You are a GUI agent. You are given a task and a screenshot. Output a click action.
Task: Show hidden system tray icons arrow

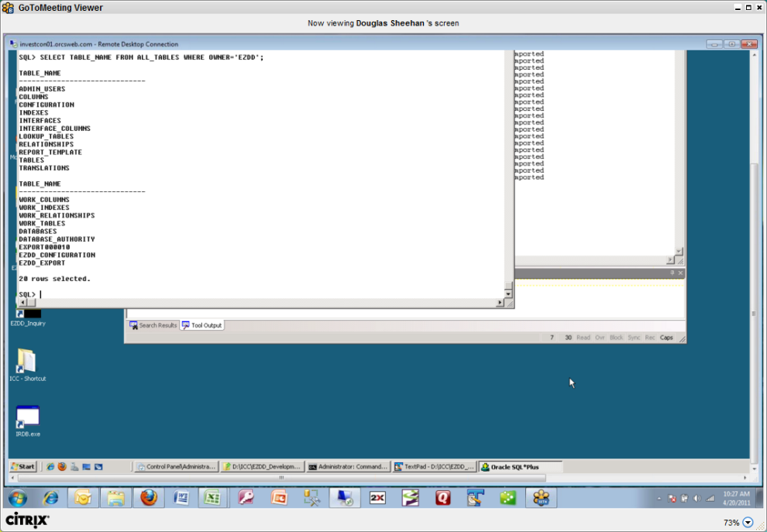tap(659, 499)
